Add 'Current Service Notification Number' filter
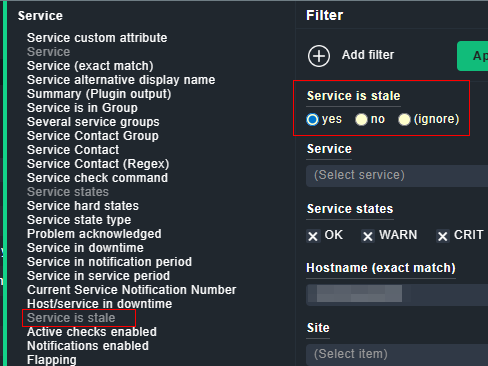 pos(131,290)
